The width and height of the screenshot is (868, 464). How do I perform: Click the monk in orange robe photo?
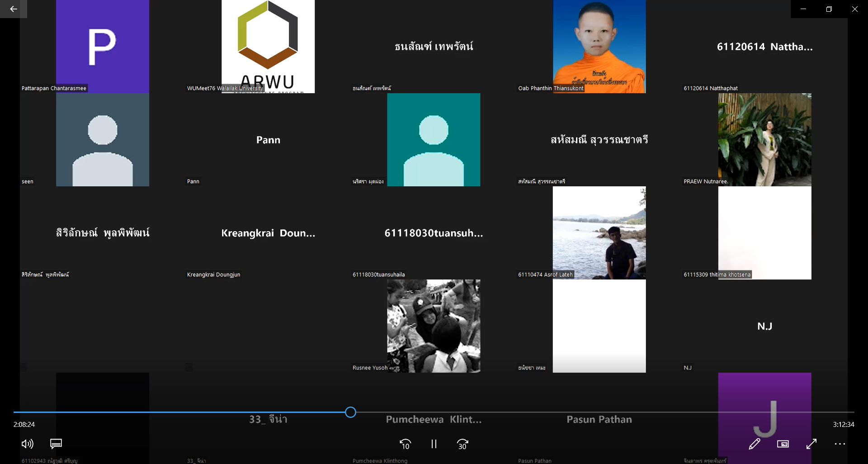pyautogui.click(x=599, y=46)
